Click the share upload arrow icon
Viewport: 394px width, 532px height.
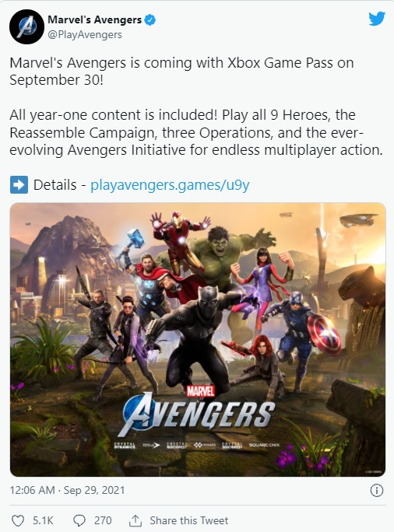click(135, 520)
